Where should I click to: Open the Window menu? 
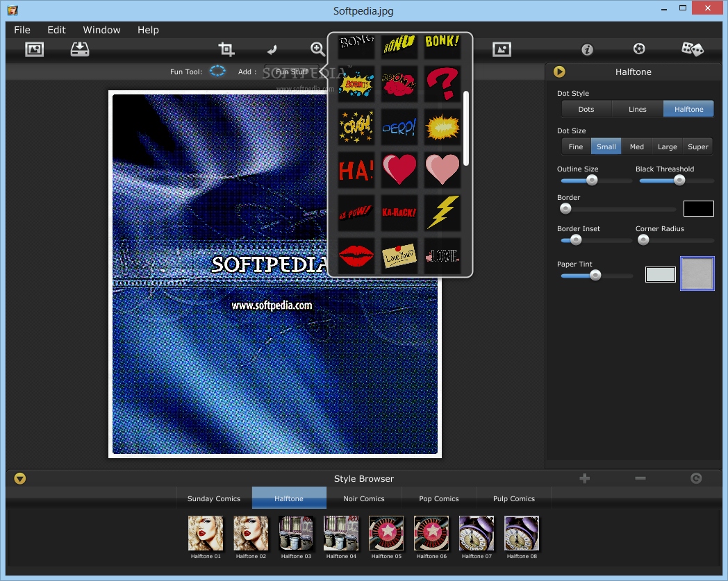click(101, 30)
